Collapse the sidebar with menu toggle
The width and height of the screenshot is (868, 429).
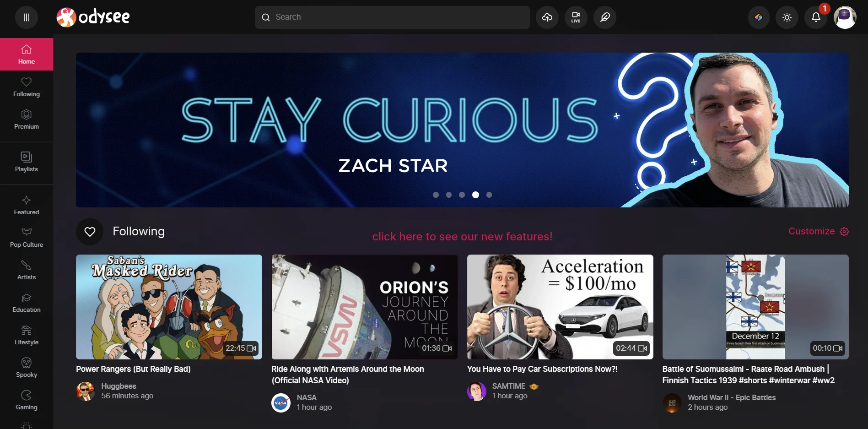point(27,17)
